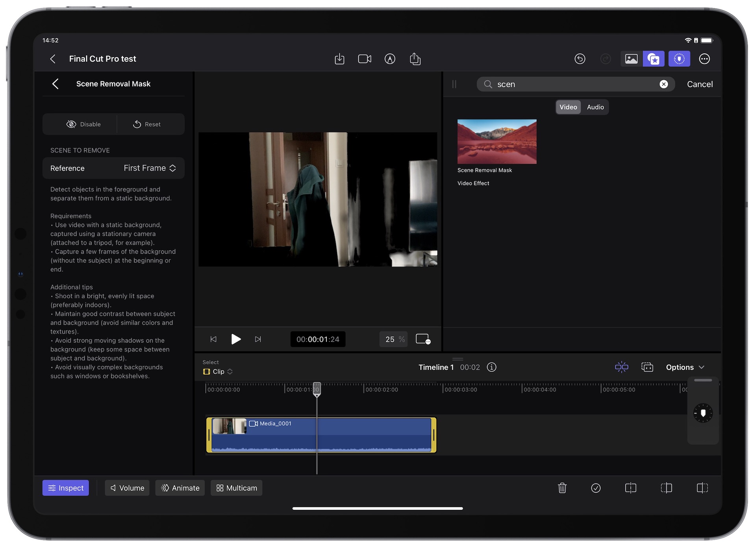Disable the Scene Removal Mask effect
The width and height of the screenshot is (756, 548).
(x=83, y=124)
